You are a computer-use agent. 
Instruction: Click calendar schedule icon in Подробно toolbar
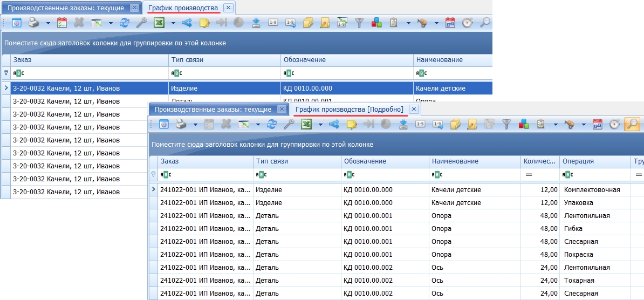point(598,124)
